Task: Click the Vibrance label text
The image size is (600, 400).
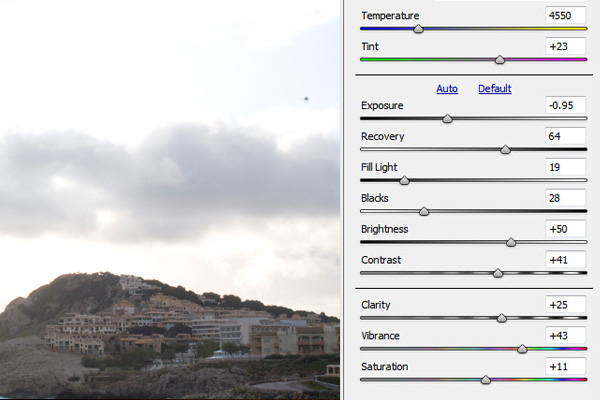Action: click(x=380, y=336)
